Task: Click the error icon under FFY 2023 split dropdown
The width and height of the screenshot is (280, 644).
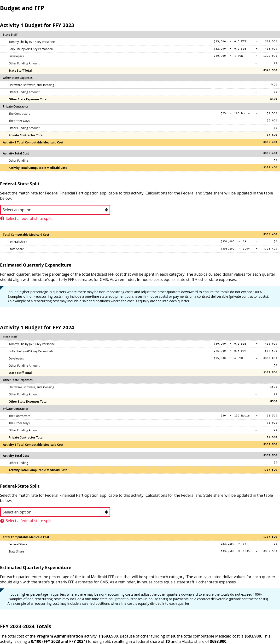Action: [2, 218]
